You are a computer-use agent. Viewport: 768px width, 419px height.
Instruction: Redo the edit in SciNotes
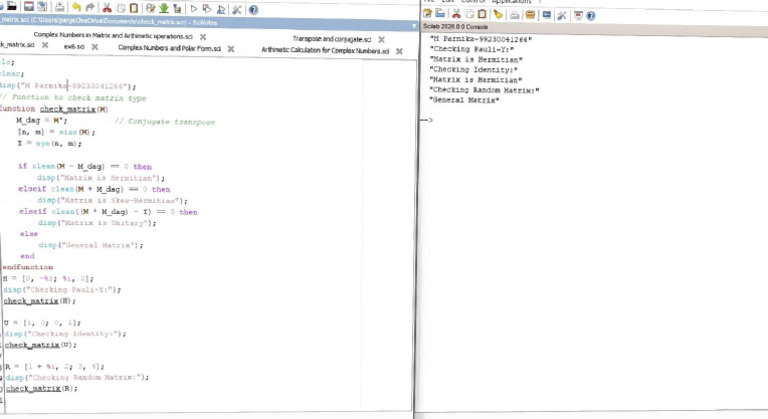click(x=90, y=8)
